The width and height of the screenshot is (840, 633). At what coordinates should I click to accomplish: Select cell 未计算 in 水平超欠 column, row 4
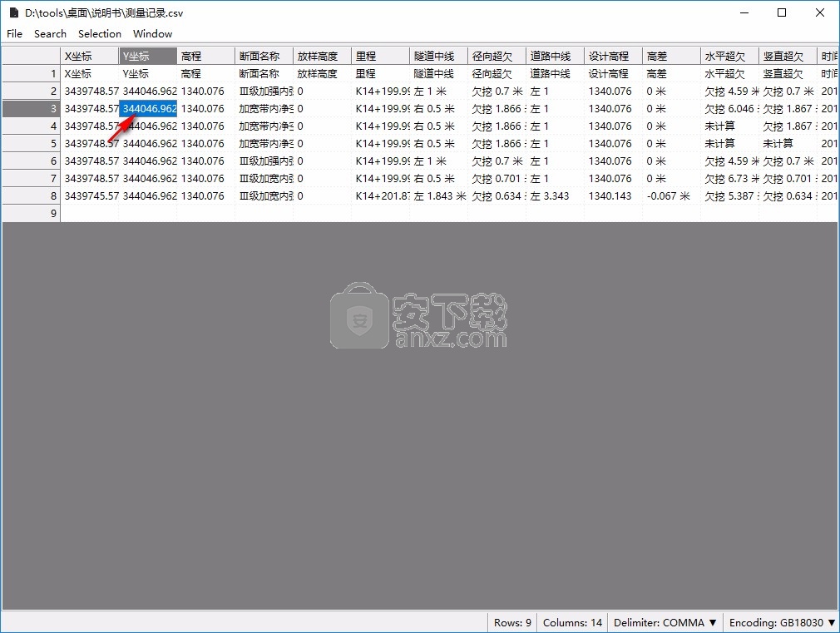point(729,126)
